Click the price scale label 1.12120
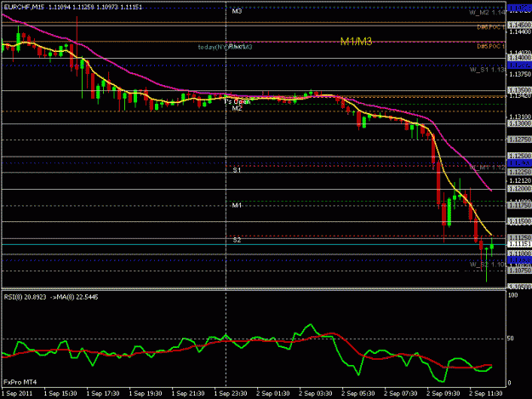Screen dimensions: 532x399 (520, 180)
